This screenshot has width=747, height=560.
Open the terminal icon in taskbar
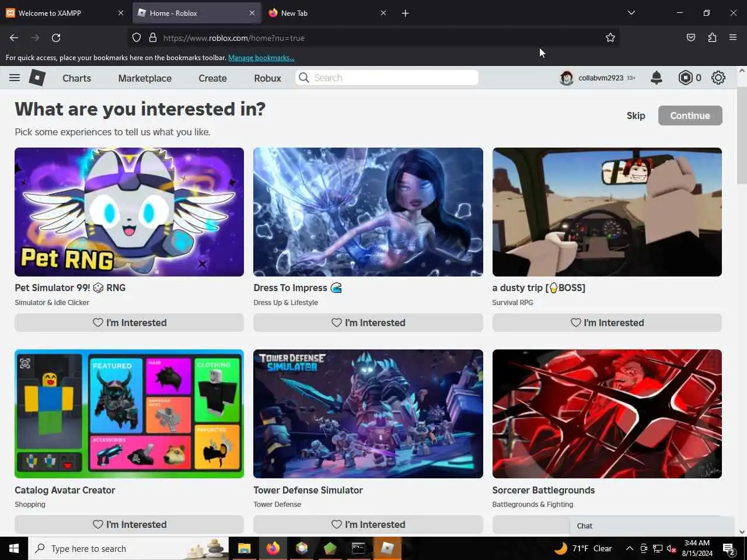click(x=358, y=548)
